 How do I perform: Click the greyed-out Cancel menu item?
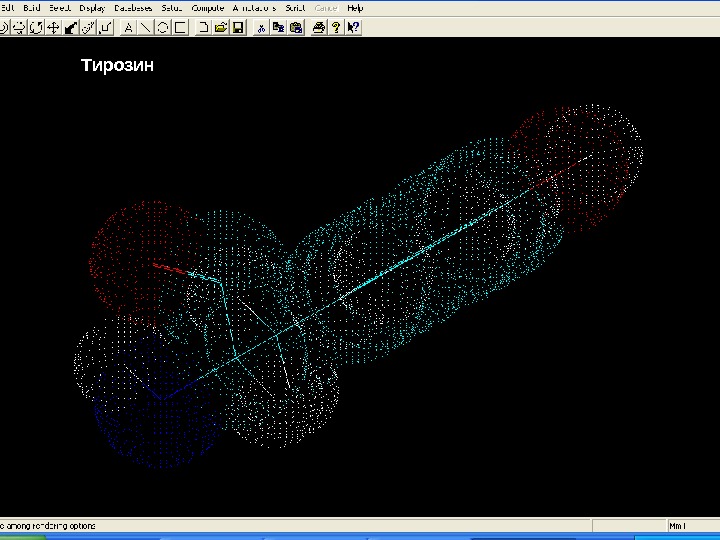pos(326,8)
